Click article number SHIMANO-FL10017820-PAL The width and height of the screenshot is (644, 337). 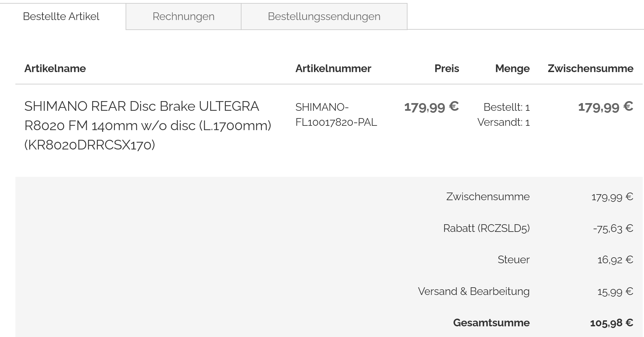[x=336, y=114]
